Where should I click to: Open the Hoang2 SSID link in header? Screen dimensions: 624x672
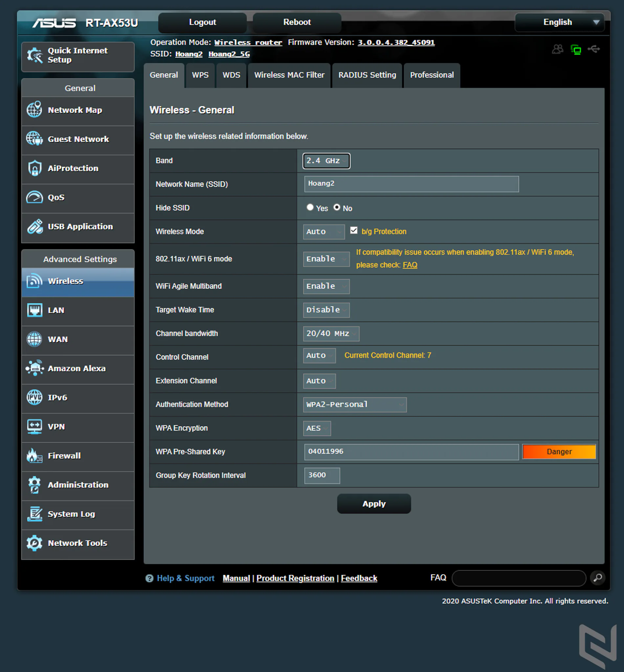tap(189, 54)
